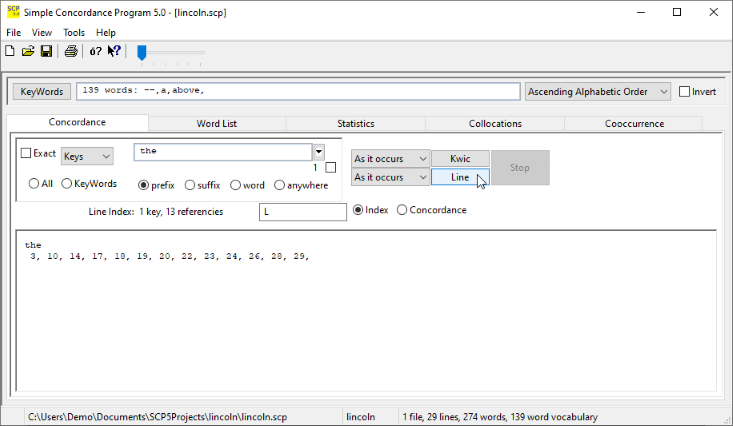The height and width of the screenshot is (426, 733).
Task: Click the KeyWords button
Action: click(42, 92)
